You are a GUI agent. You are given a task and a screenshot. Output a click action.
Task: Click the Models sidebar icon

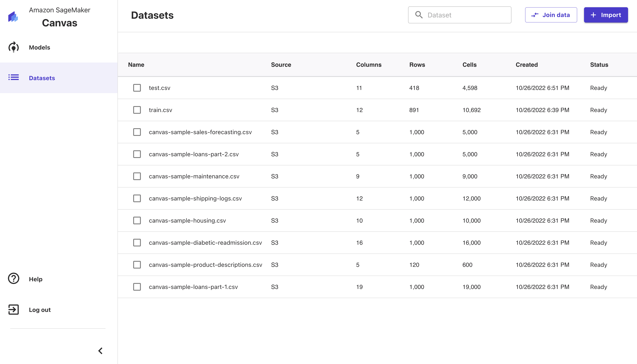tap(13, 47)
